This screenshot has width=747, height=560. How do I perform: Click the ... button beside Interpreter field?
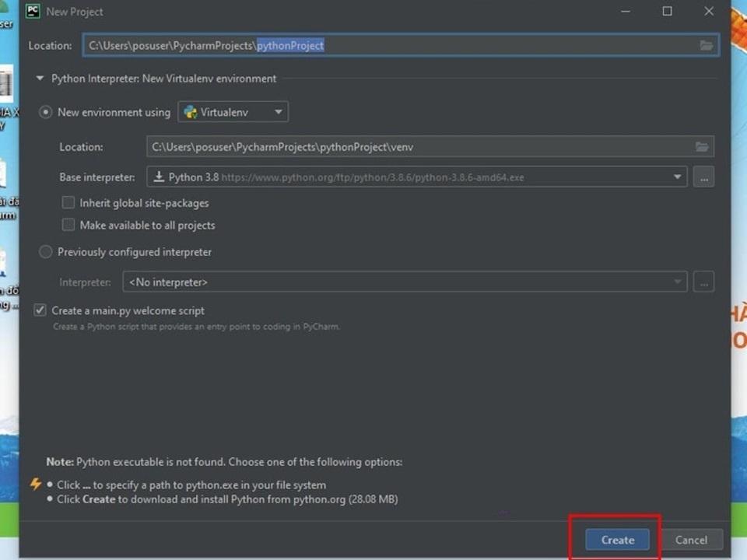703,282
